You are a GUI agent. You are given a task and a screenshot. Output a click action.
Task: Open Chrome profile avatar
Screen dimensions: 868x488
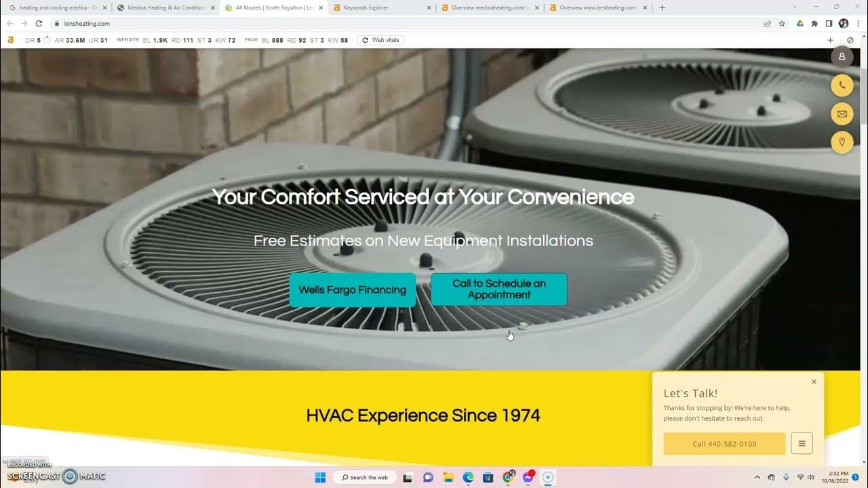click(x=844, y=23)
